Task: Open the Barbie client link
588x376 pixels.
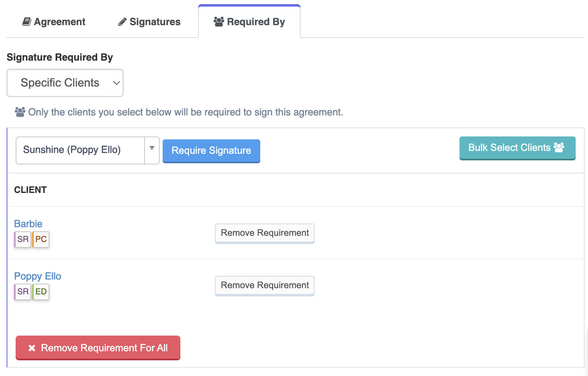Action: coord(28,223)
